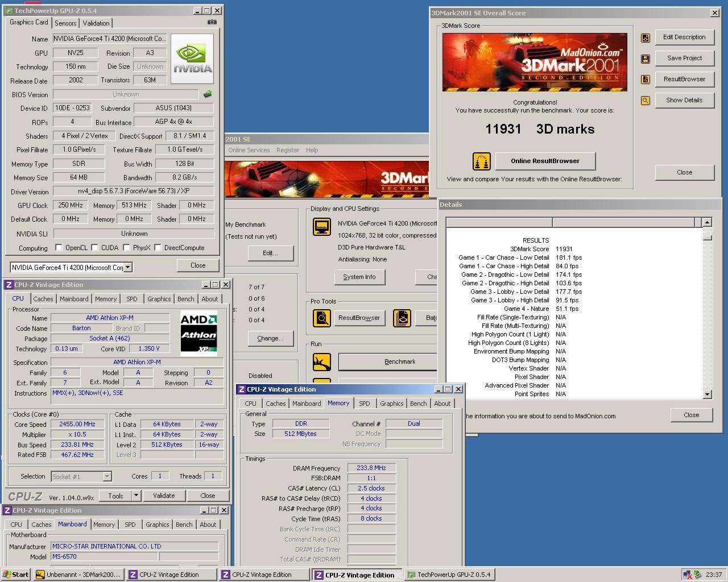Open the Sensors tab in GPU-Z

pyautogui.click(x=65, y=23)
